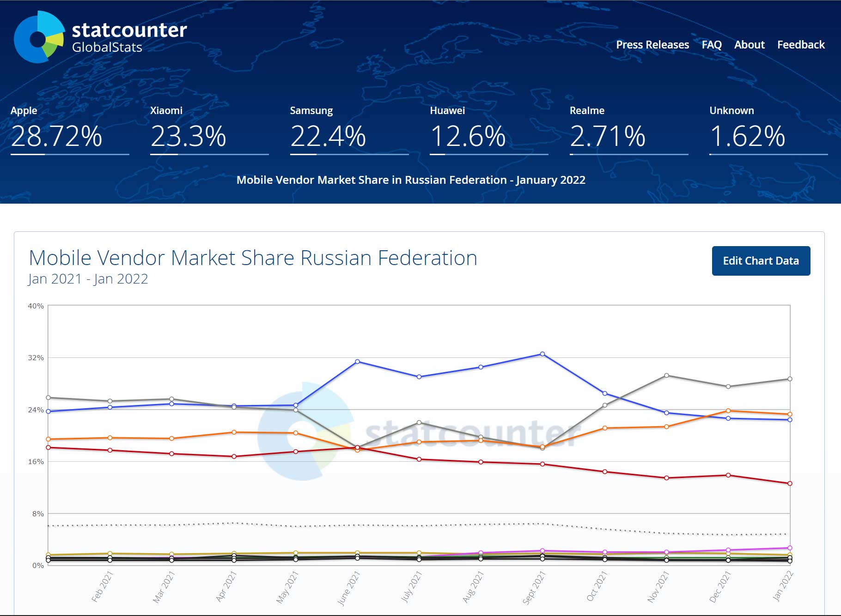This screenshot has height=616, width=841.
Task: Click the Unknown 1.62% stat
Action: pos(747,130)
